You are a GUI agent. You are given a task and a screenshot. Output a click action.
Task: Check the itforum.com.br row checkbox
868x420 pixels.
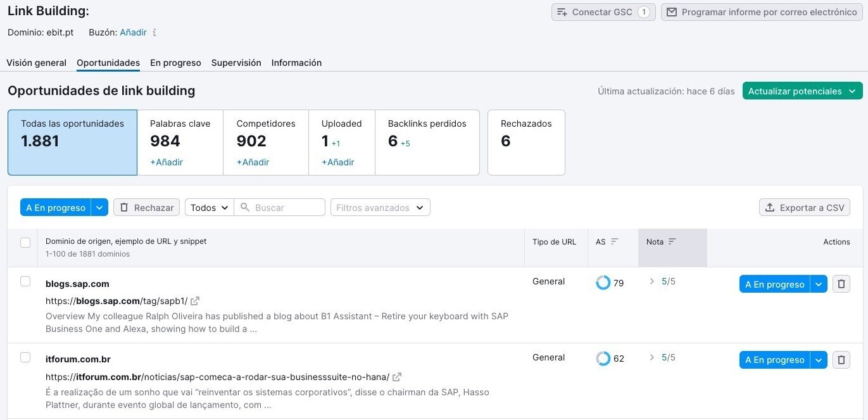pos(25,357)
